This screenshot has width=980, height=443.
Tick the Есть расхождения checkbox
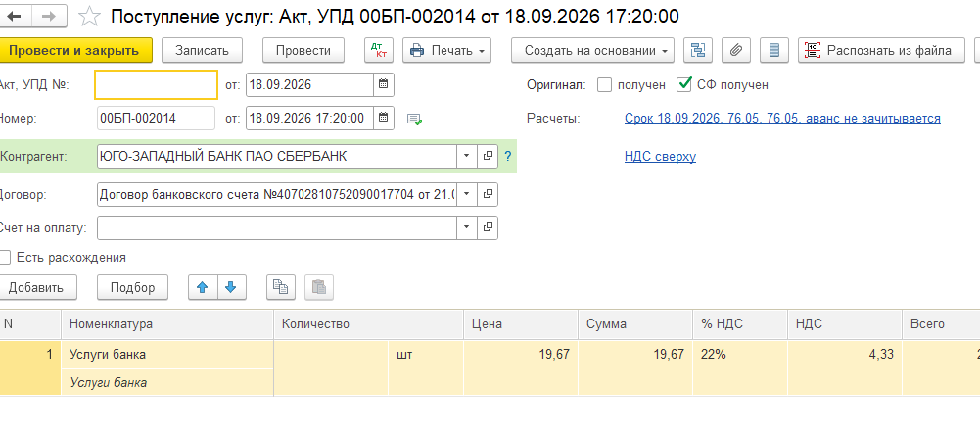[5, 257]
